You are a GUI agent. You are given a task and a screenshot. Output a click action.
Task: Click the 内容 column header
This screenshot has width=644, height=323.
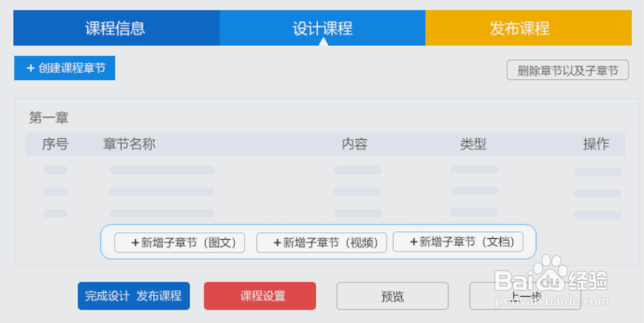[x=355, y=144]
